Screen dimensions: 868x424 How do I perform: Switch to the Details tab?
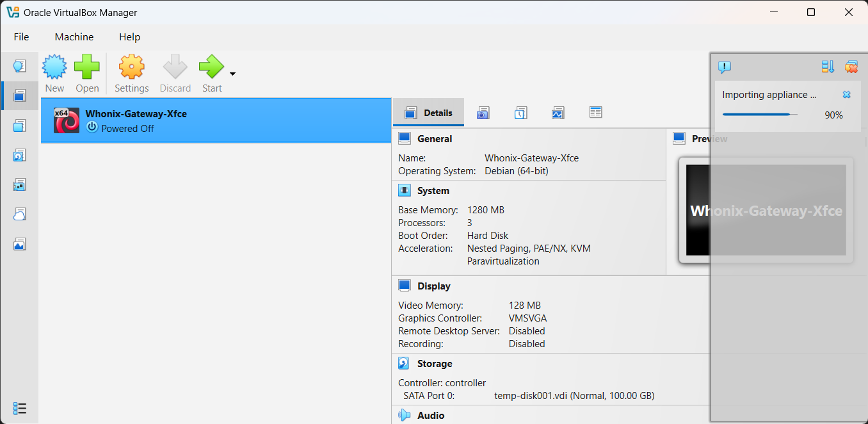point(428,112)
